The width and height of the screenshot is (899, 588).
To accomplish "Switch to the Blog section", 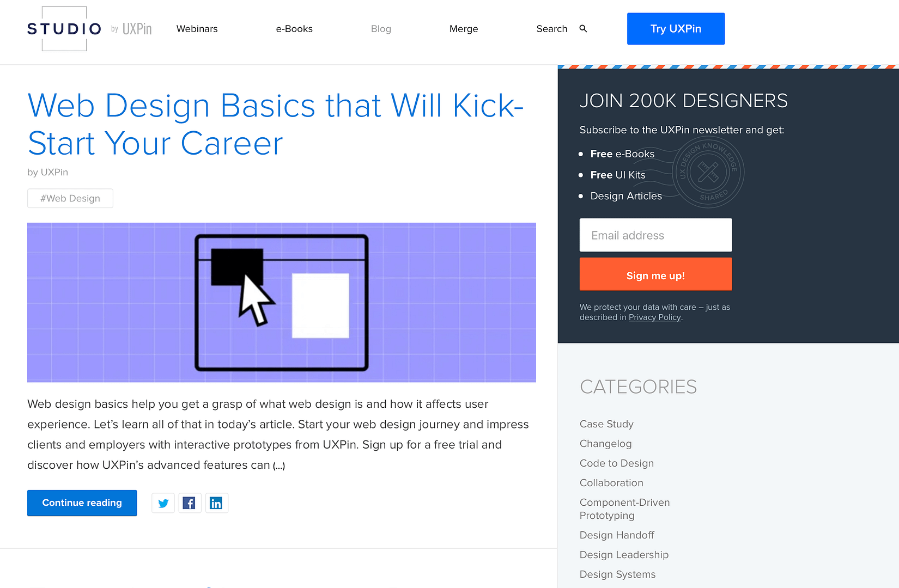I will 381,29.
